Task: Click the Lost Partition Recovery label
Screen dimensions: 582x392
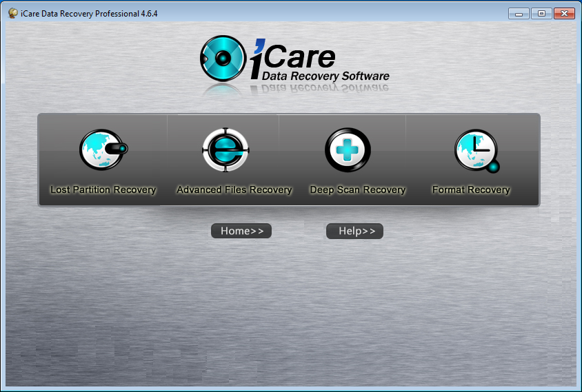Action: tap(103, 189)
